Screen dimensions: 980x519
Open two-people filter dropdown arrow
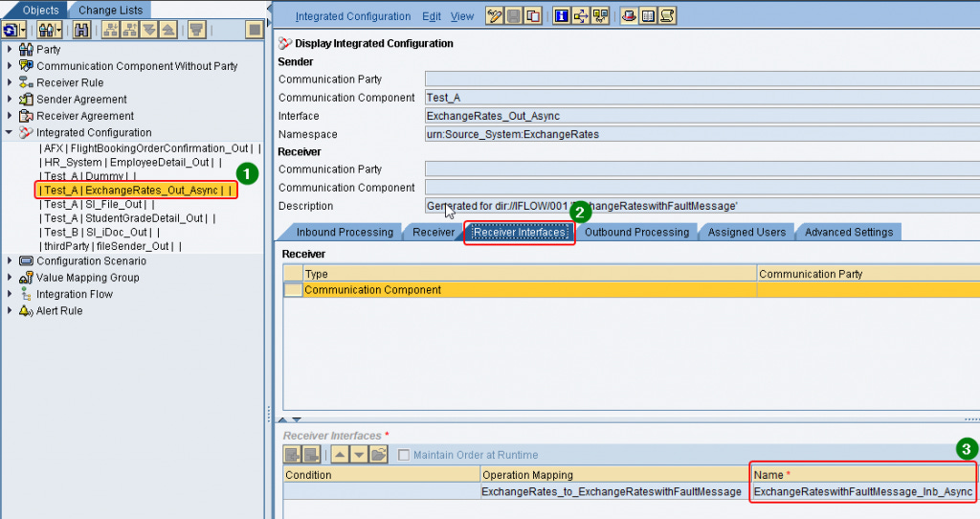(x=58, y=30)
